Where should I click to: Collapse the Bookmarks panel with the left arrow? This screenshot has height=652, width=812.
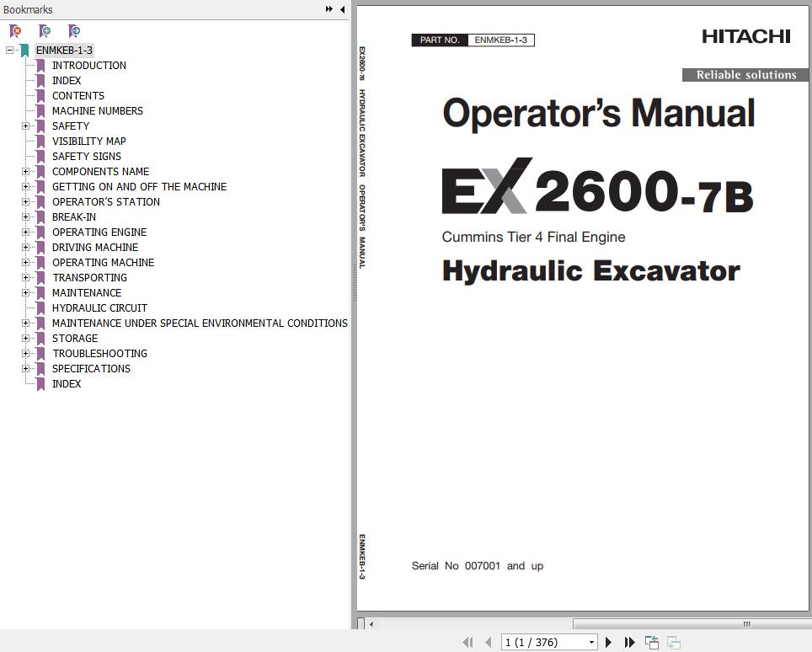[342, 9]
